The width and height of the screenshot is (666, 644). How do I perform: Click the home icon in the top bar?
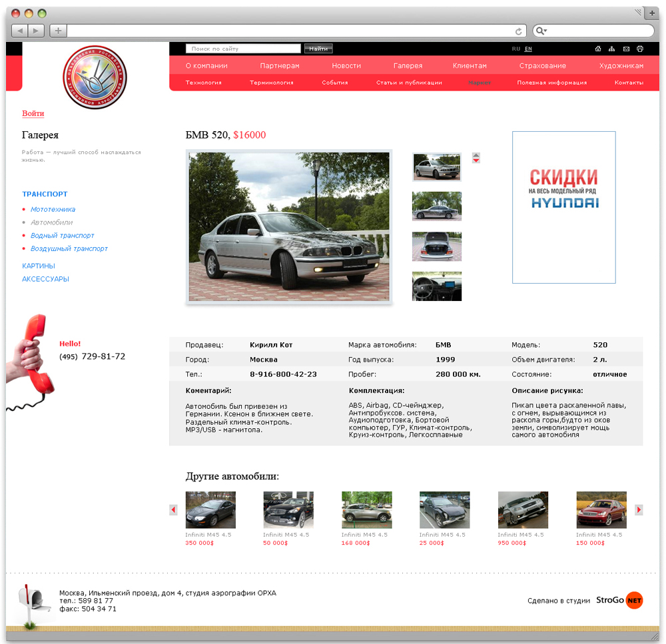[x=598, y=49]
